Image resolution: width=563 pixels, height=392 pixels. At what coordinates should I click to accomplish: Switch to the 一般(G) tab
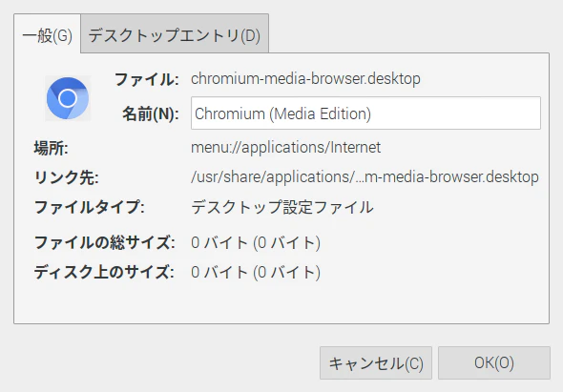click(48, 35)
